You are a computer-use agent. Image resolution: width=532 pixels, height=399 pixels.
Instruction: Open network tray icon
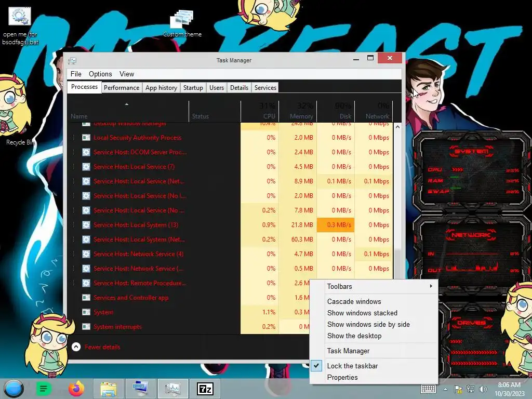pos(470,389)
